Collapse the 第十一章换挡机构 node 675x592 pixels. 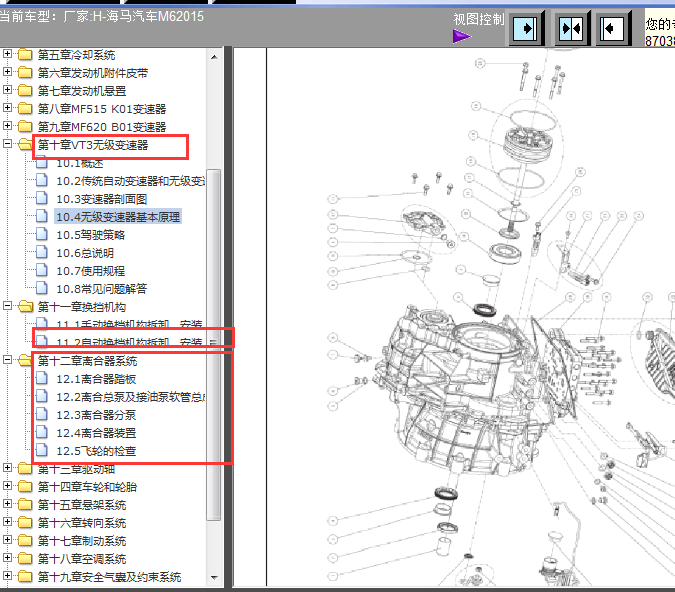click(7, 306)
